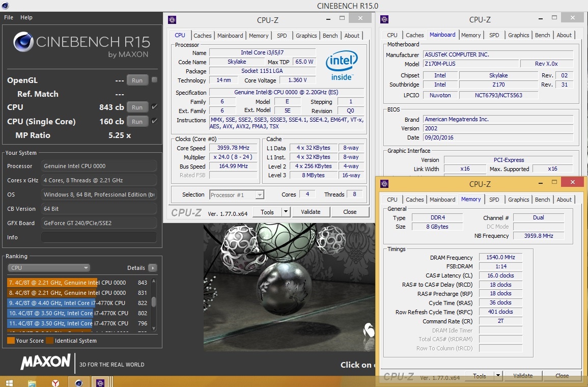Click Close button in the CPU tab window
Viewport: 588px width, 387px height.
350,212
